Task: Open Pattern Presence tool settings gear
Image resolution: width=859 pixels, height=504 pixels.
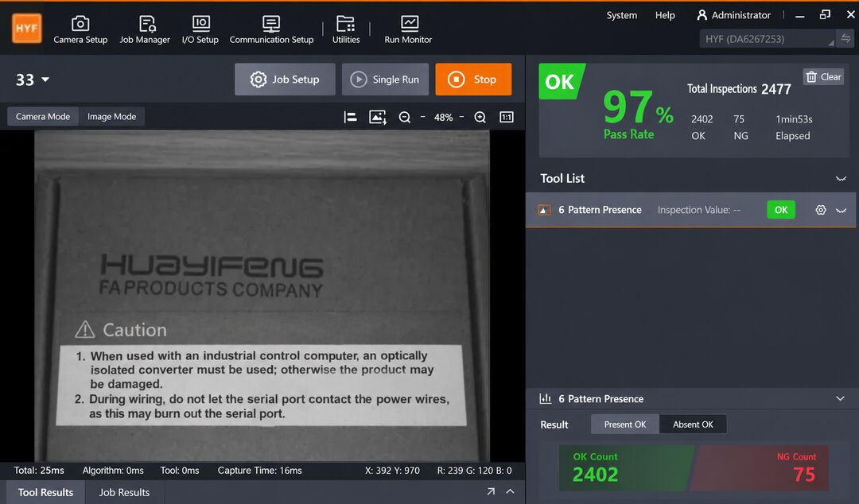Action: click(x=820, y=210)
